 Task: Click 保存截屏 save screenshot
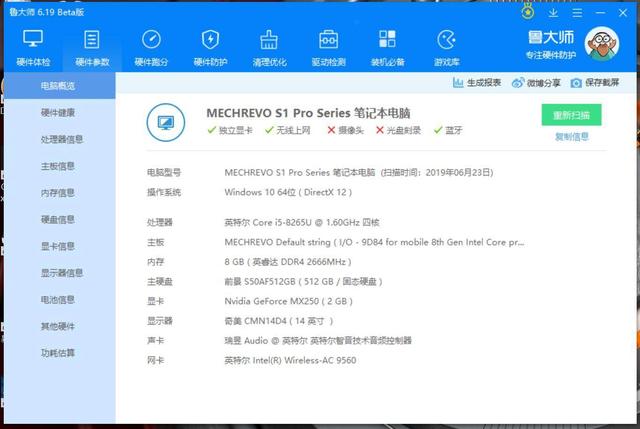pos(595,83)
